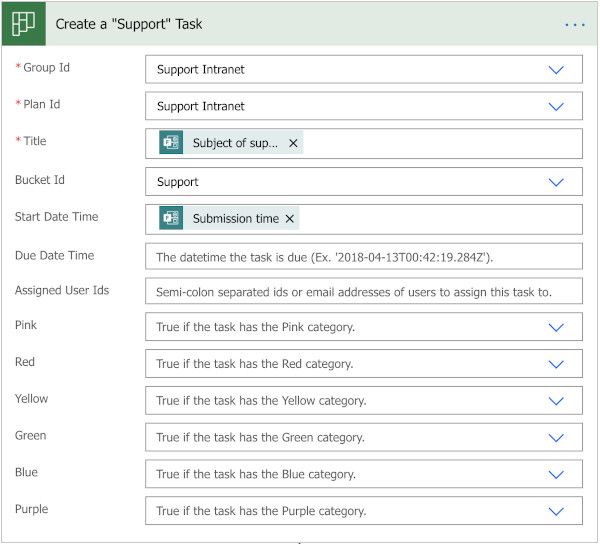Open the Pink category dropdown
This screenshot has height=544, width=600.
coord(556,327)
